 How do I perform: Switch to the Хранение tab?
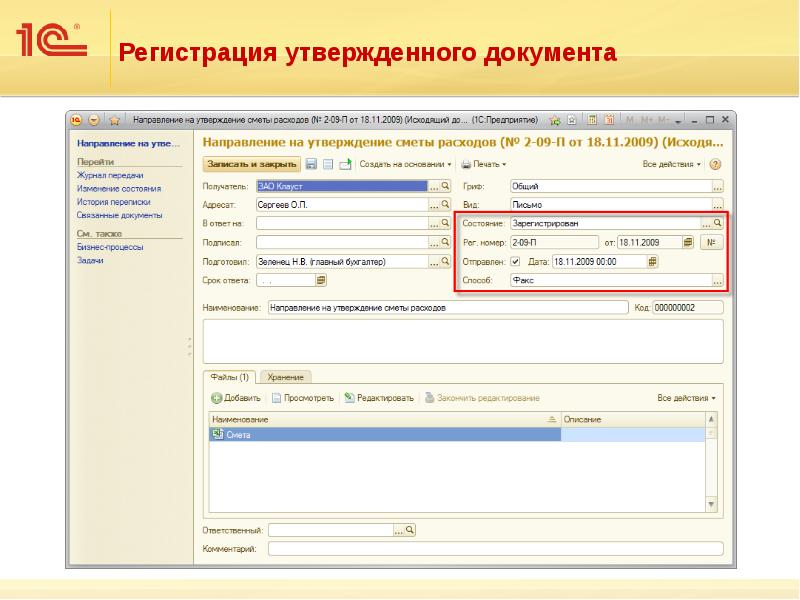[288, 377]
